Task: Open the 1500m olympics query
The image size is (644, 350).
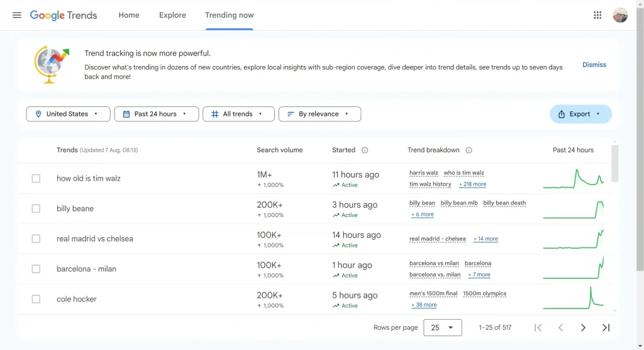Action: coord(485,293)
